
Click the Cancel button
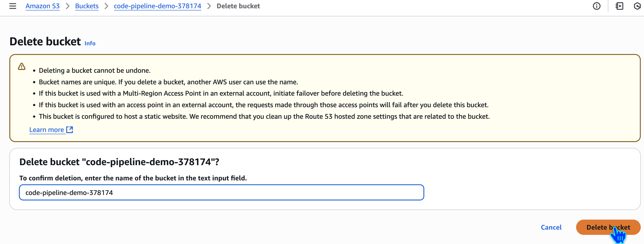coord(551,227)
